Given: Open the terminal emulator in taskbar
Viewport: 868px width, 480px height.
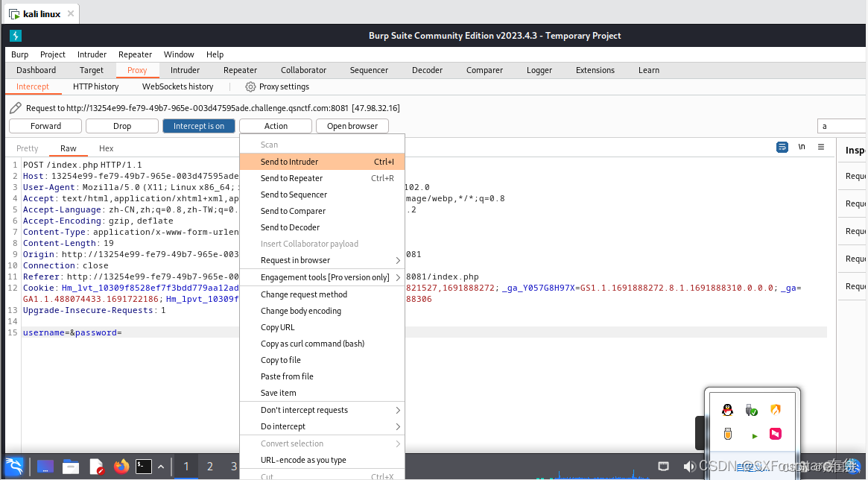Looking at the screenshot, I should coord(144,467).
